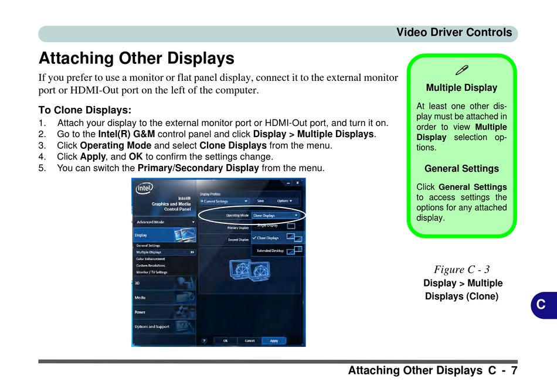Click the "Attaching Other Displays" title

tap(137, 58)
